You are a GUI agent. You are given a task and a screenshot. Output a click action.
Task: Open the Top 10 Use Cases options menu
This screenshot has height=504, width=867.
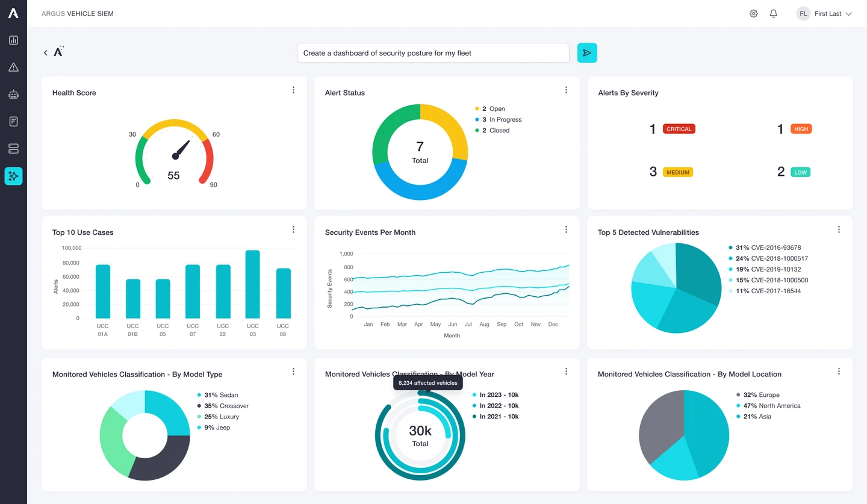point(293,229)
